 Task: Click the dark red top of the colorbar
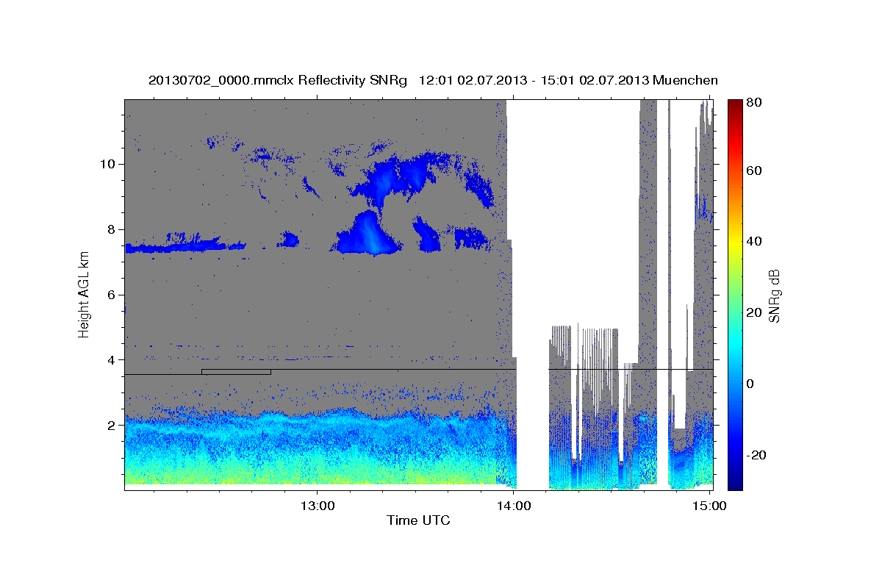click(735, 105)
